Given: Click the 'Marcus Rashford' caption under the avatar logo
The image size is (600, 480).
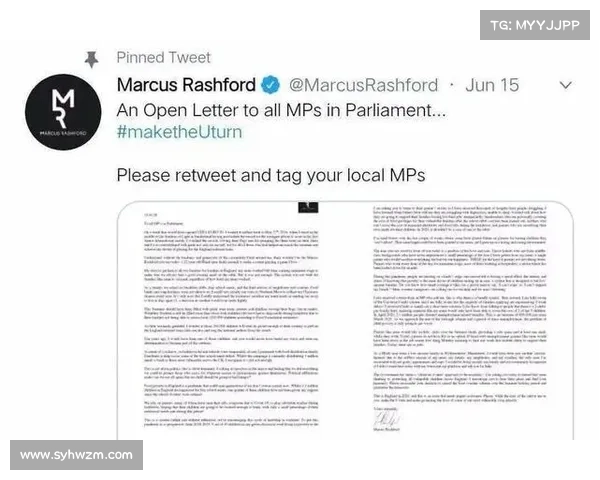Looking at the screenshot, I should point(63,133).
